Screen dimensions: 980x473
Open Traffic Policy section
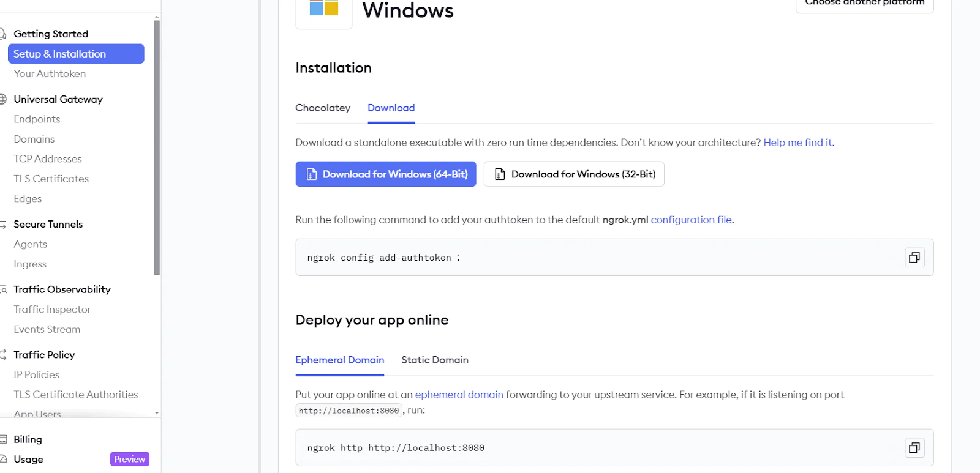(x=44, y=355)
